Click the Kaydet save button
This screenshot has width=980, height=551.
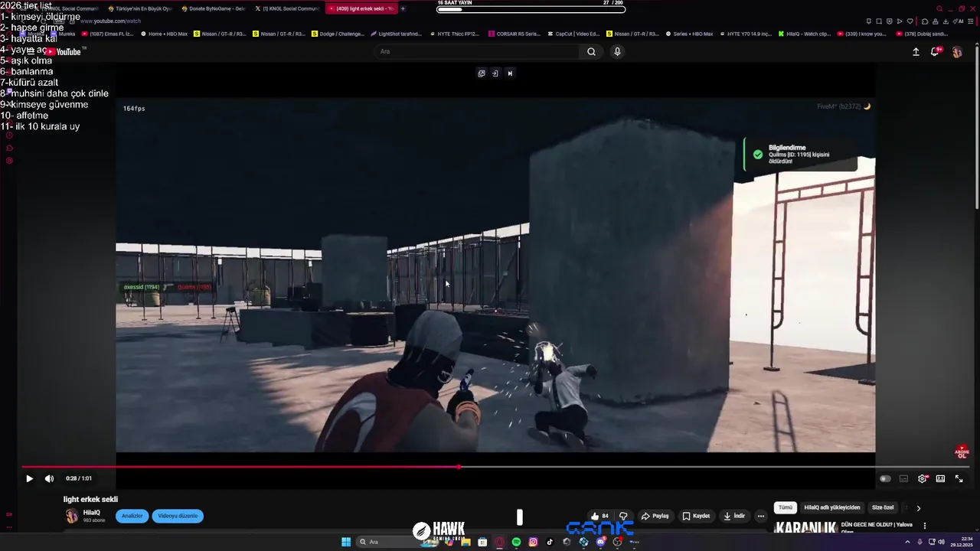[697, 516]
